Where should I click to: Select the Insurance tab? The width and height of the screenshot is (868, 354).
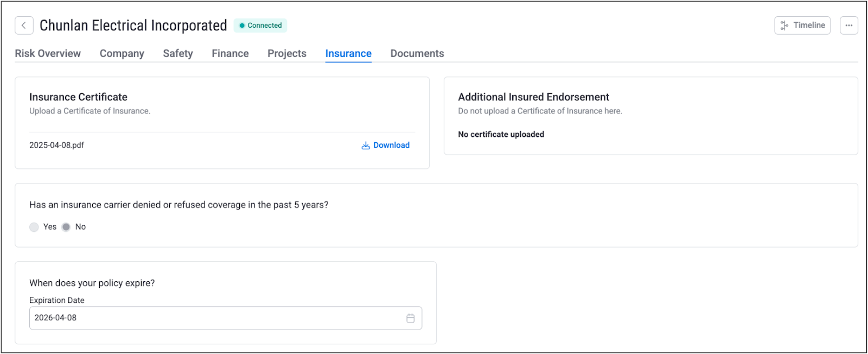[348, 54]
